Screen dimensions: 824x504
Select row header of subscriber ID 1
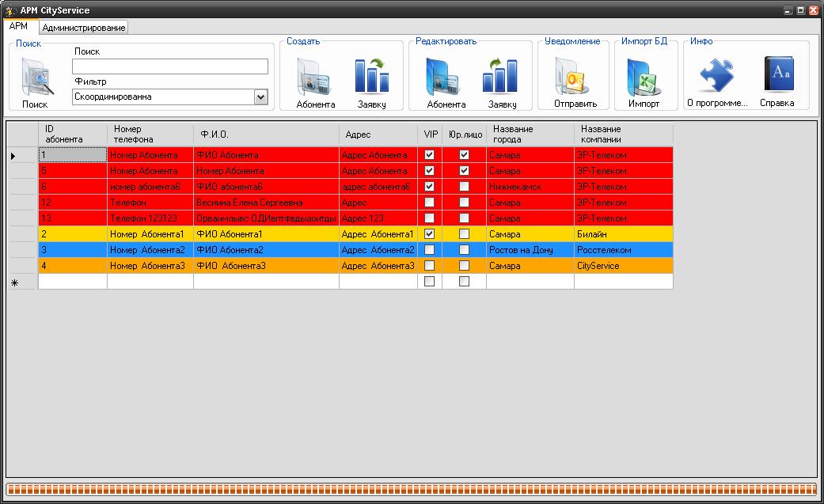click(23, 155)
